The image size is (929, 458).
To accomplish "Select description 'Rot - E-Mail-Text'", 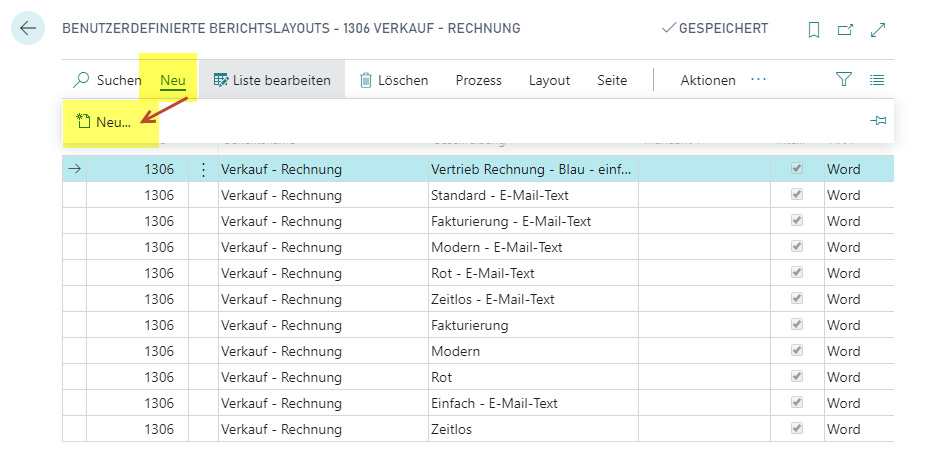I will pyautogui.click(x=483, y=273).
